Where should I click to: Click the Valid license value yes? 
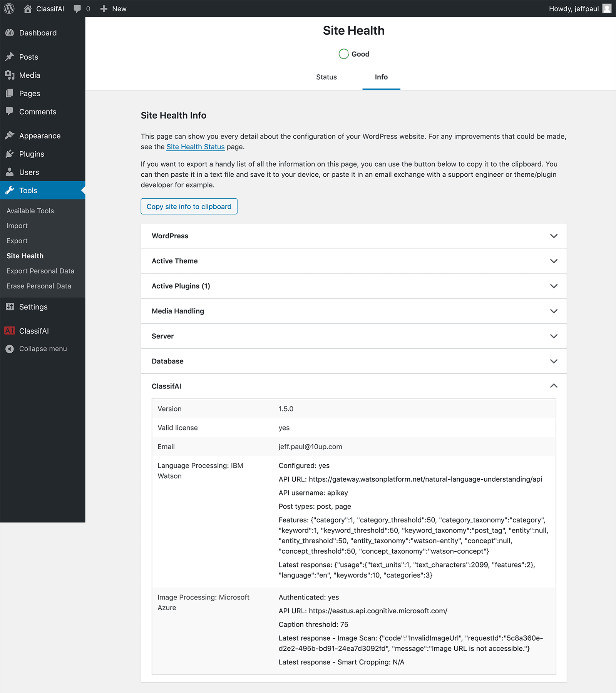pos(284,428)
